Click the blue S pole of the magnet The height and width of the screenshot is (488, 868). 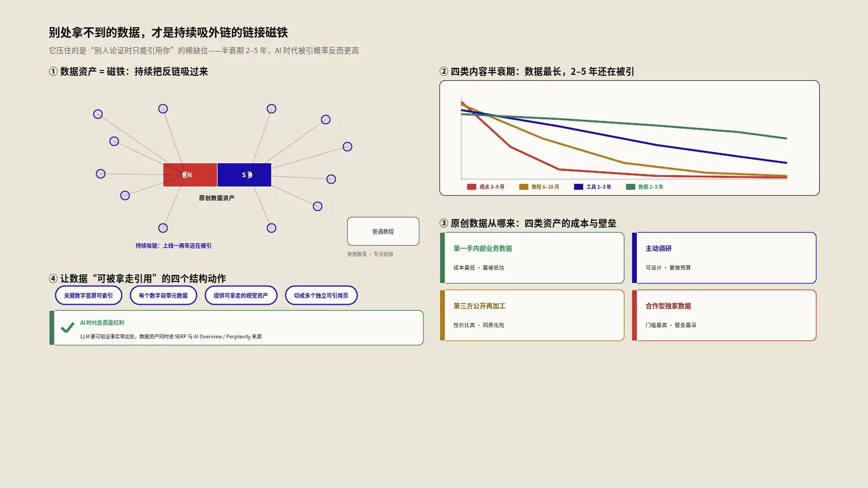tap(244, 175)
